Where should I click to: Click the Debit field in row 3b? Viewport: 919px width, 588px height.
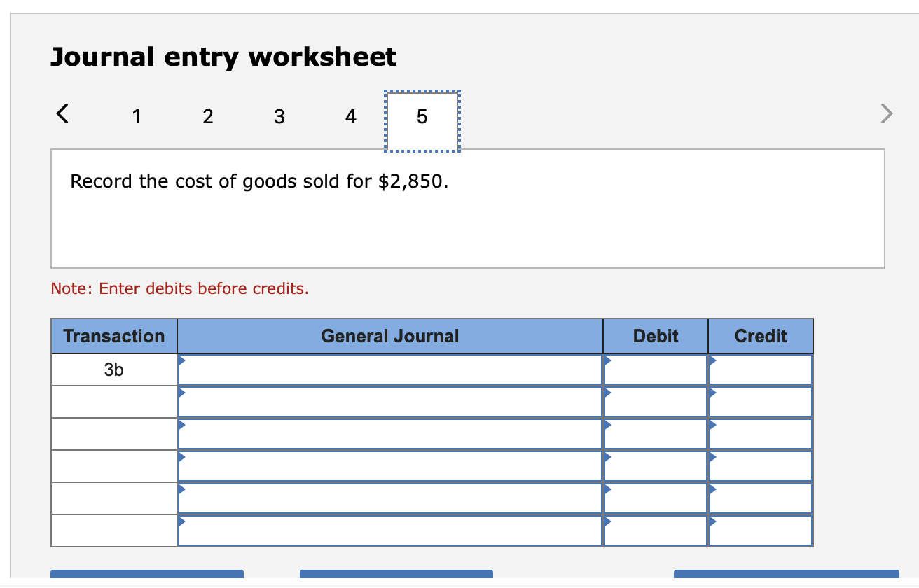tap(654, 369)
